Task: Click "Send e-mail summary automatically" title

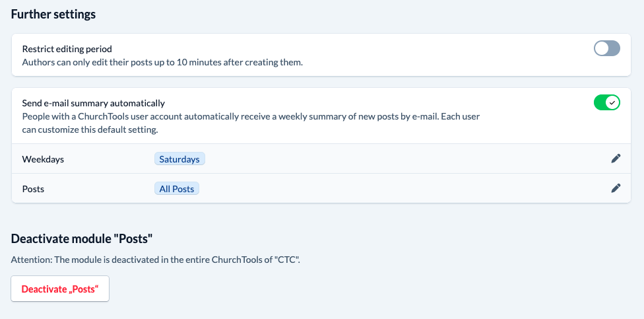Action: pos(93,103)
